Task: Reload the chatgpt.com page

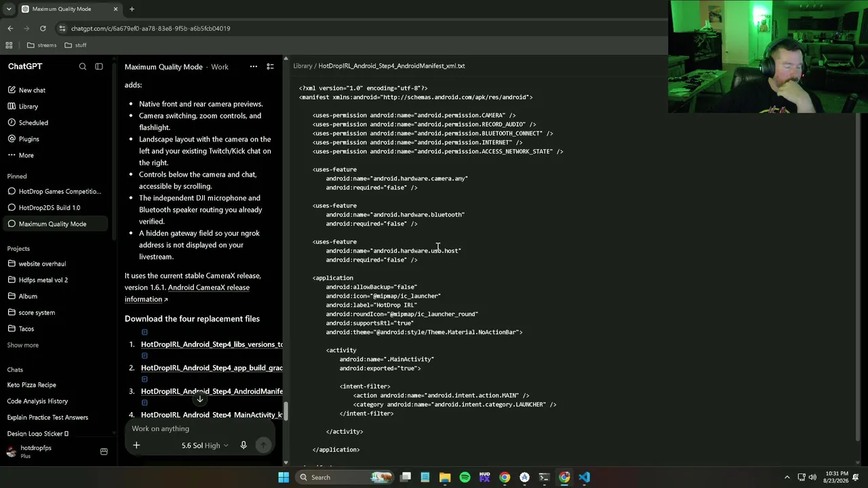Action: tap(43, 28)
